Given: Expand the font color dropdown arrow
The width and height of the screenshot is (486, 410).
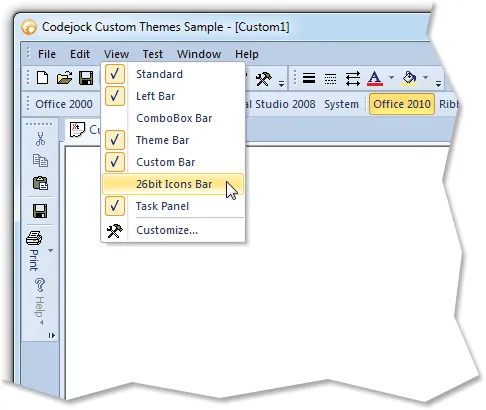Looking at the screenshot, I should point(391,78).
